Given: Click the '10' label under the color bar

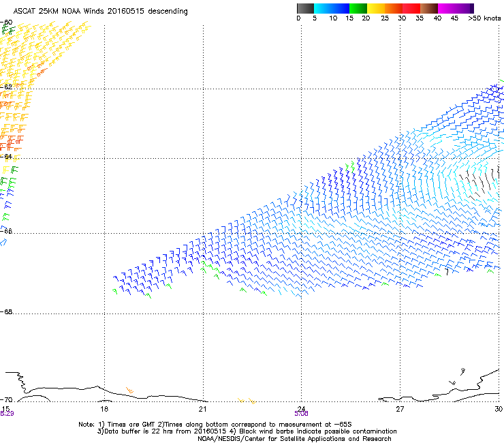Looking at the screenshot, I should pos(333,18).
